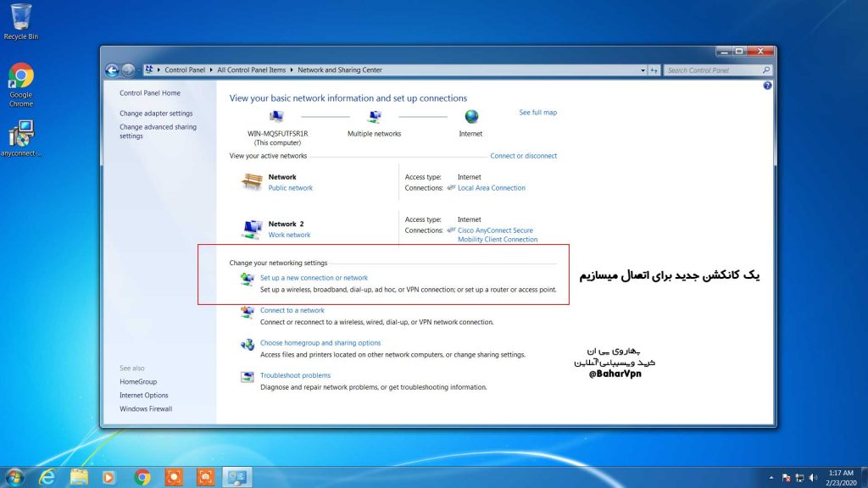Click the Internet globe icon in network map

tap(471, 117)
